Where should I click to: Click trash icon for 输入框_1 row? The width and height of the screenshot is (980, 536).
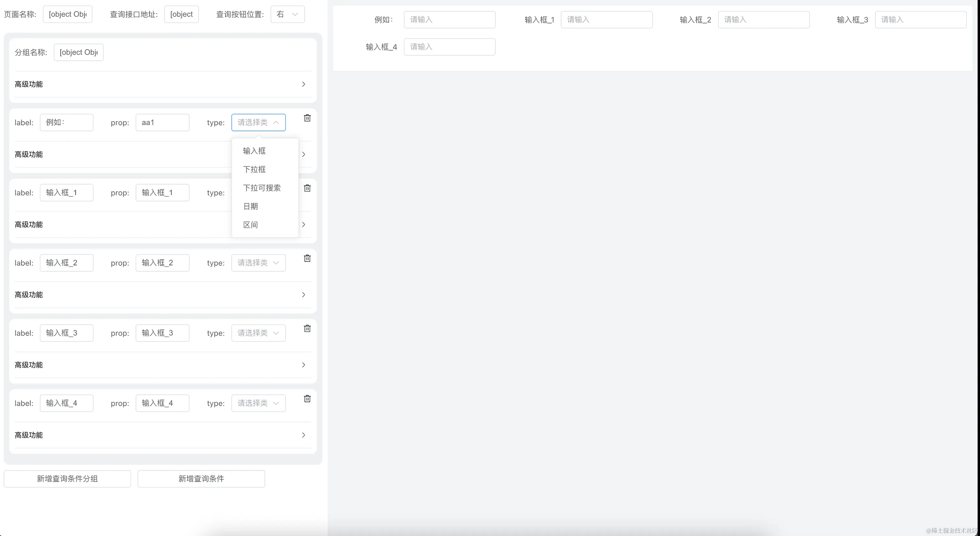[x=307, y=188]
